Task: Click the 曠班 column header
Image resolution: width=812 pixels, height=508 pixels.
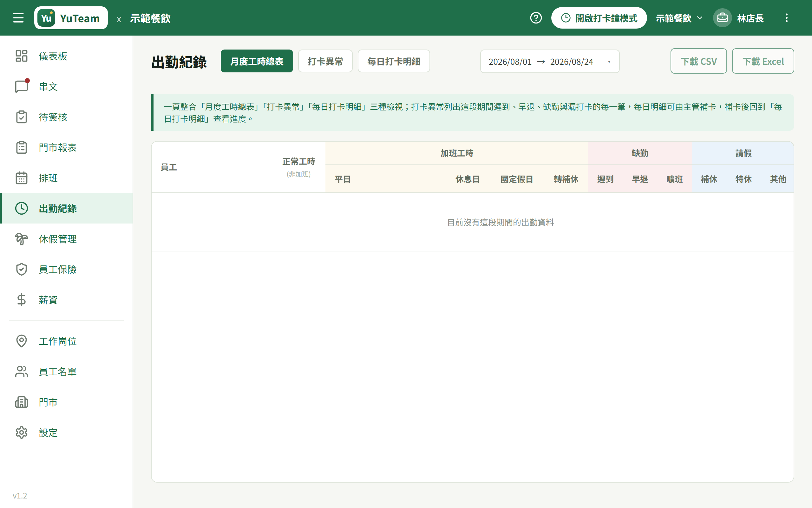Action: pyautogui.click(x=674, y=179)
